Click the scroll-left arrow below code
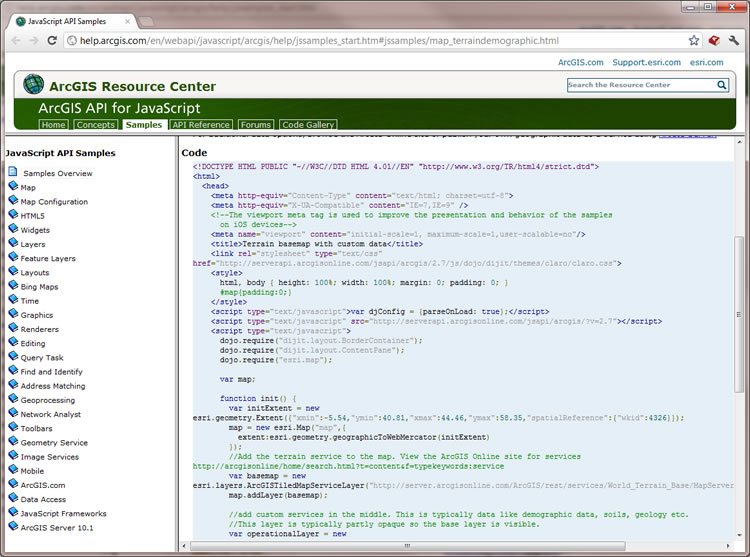The image size is (750, 557). click(185, 546)
